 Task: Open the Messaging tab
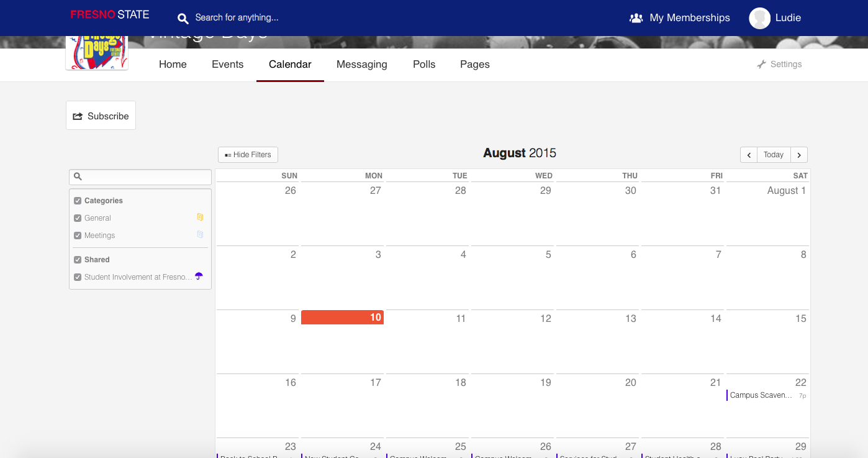point(361,65)
